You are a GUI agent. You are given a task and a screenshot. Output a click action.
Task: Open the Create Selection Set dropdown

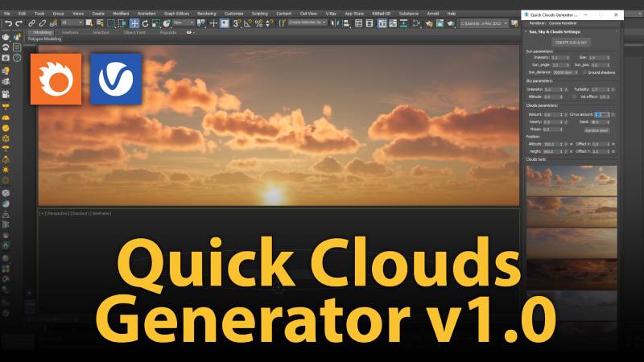click(308, 23)
